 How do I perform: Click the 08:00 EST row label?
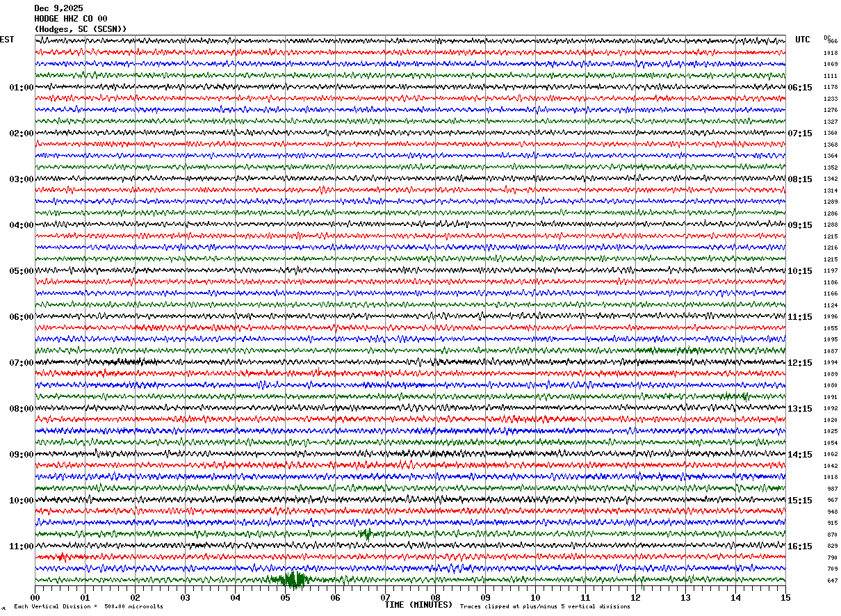coord(22,409)
